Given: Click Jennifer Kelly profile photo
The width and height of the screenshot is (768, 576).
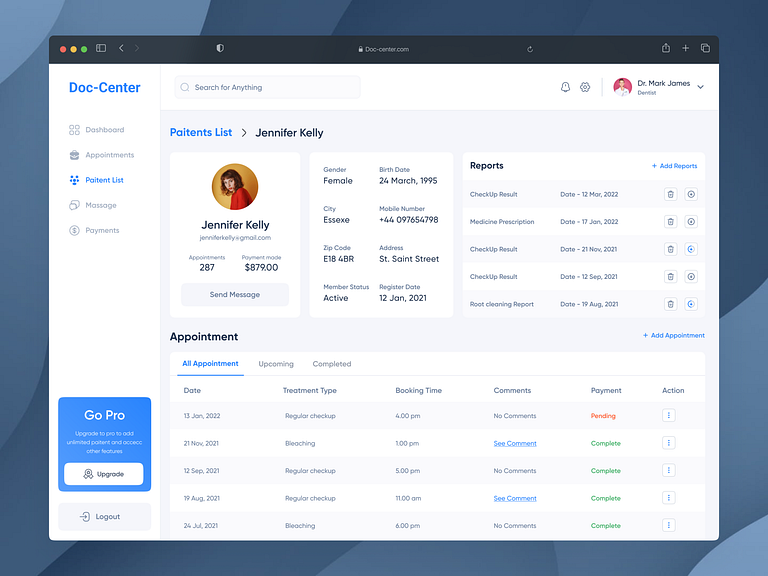Looking at the screenshot, I should (235, 187).
